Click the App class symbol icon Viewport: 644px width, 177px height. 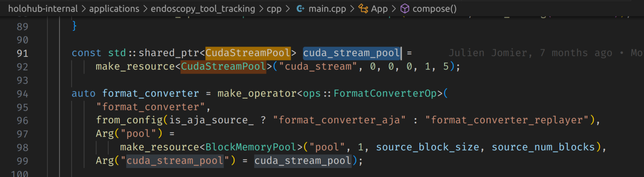coord(363,9)
